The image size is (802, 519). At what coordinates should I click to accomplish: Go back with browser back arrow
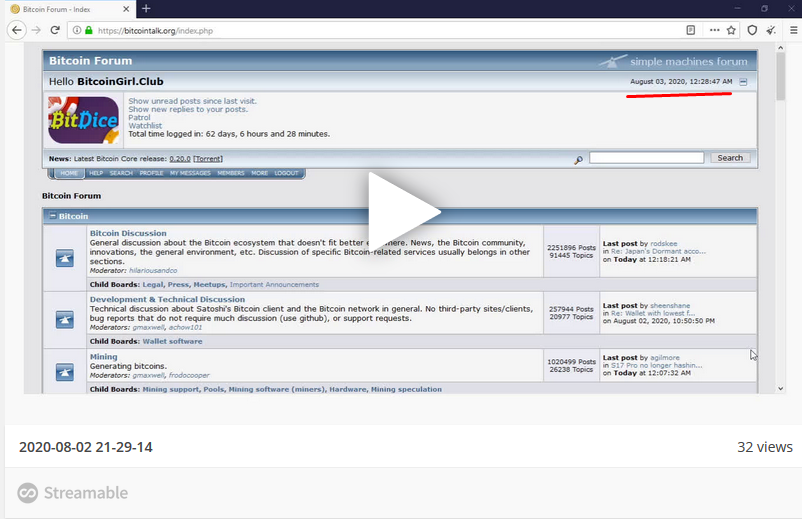click(x=16, y=31)
